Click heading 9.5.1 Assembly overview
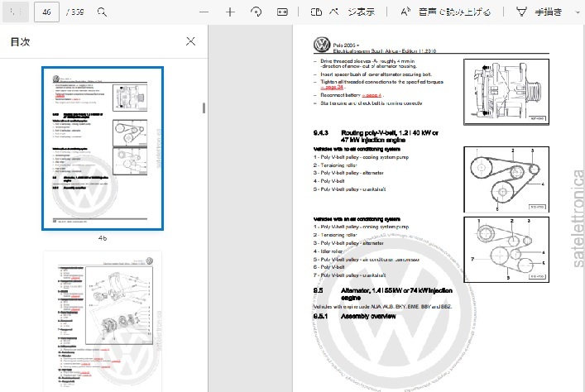Screen dimensions: 585x392 click(354, 316)
